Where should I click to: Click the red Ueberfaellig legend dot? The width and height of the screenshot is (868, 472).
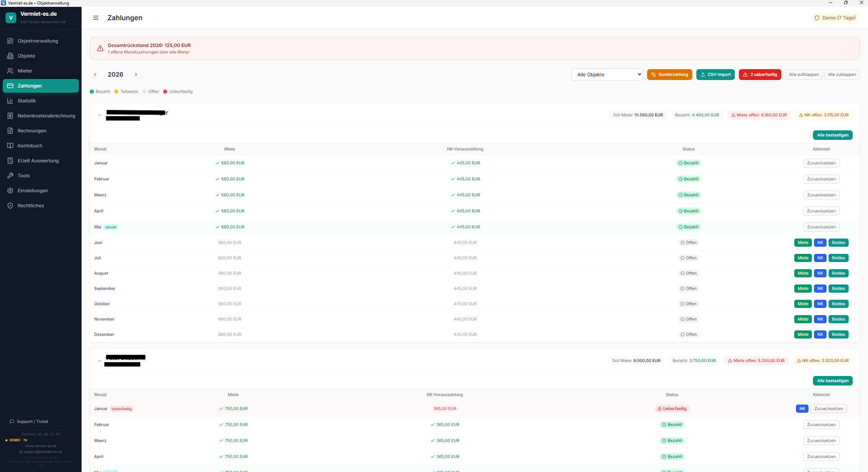[x=165, y=92]
